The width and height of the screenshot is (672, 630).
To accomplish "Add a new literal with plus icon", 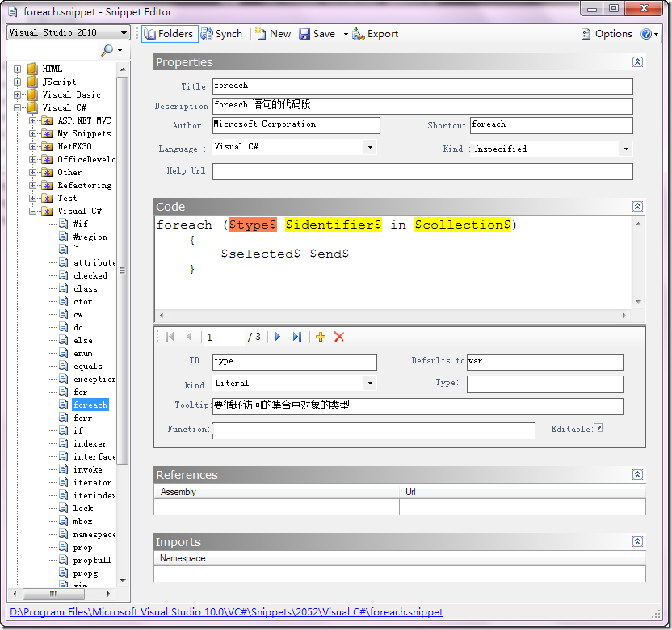I will pyautogui.click(x=321, y=337).
